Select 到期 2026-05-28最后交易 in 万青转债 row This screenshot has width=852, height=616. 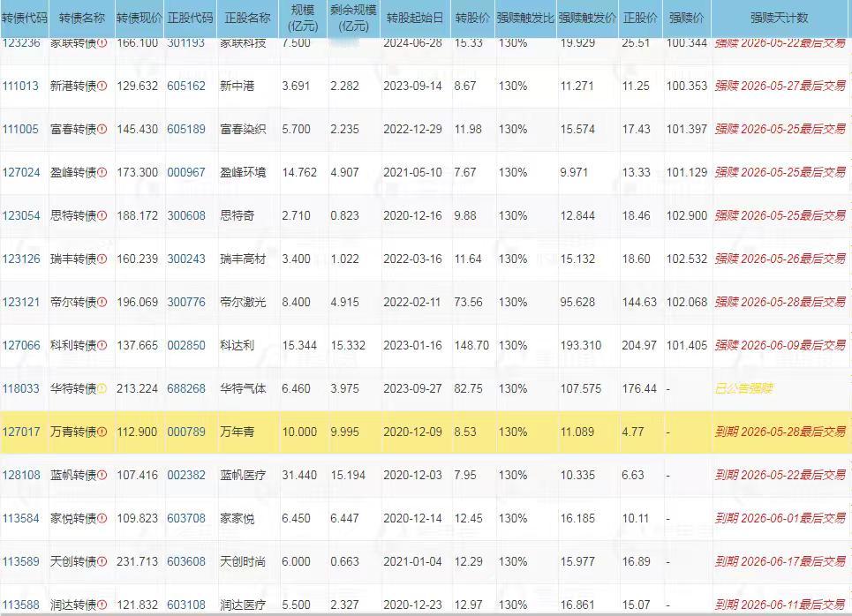click(x=780, y=432)
